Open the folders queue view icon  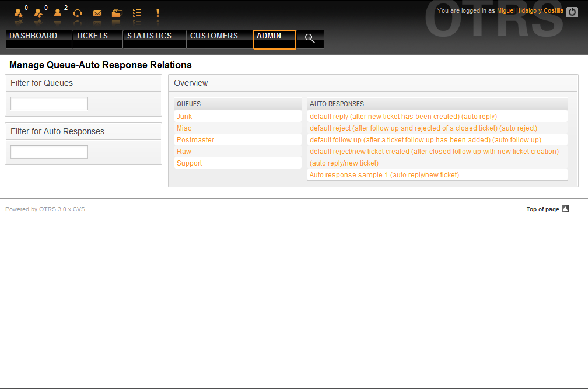click(x=117, y=13)
